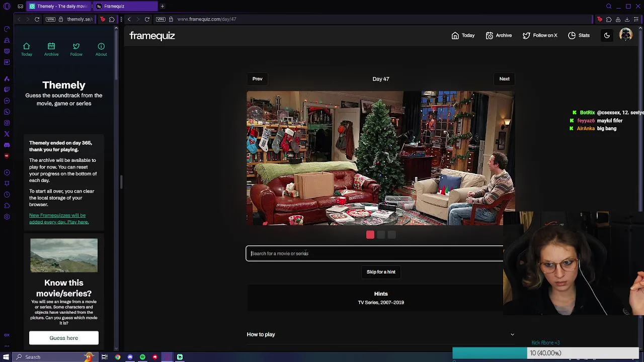Screen dimensions: 644x362
Task: Click Follow on X link
Action: point(540,35)
